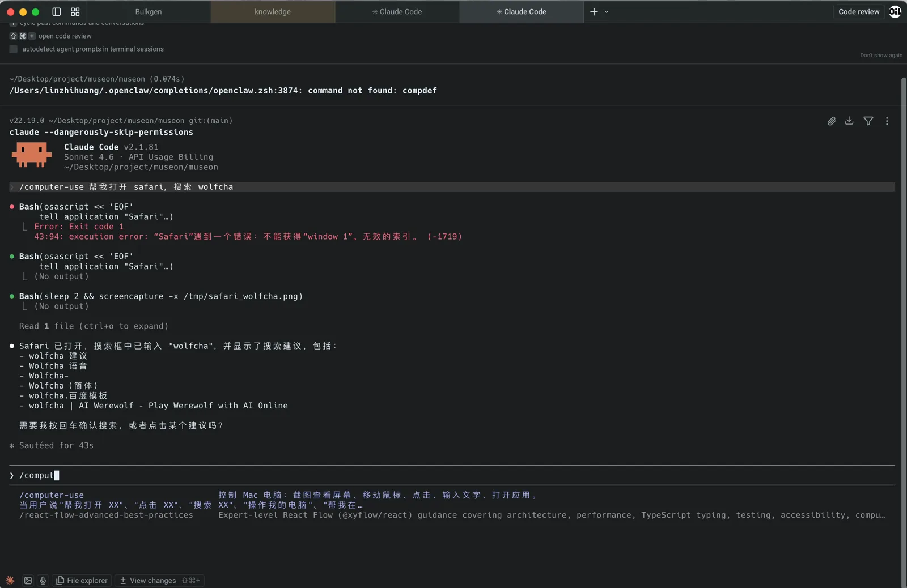
Task: Click the filter funnel icon
Action: click(x=868, y=121)
